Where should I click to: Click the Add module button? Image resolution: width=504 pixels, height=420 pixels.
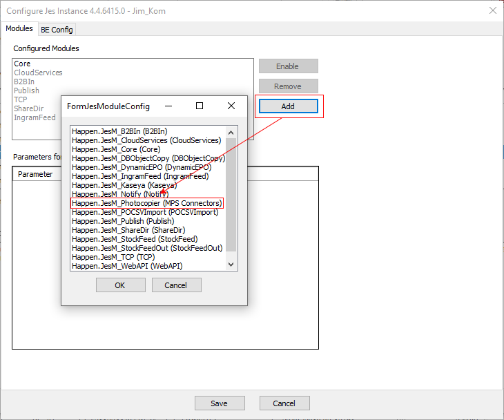click(x=289, y=106)
